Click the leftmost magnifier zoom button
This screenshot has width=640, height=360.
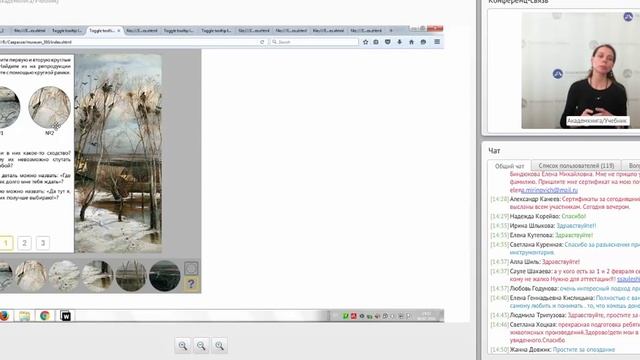[x=183, y=346]
